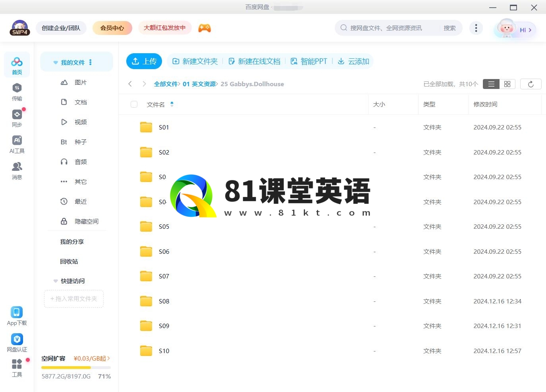This screenshot has height=392, width=546.
Task: Click the S10 folder icon
Action: (x=146, y=351)
